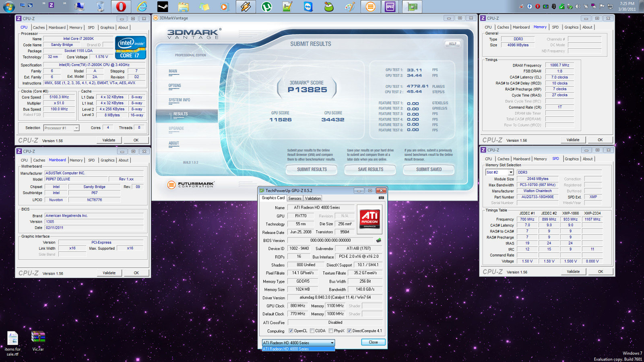Viewport: 644px width, 362px height.
Task: Open the SPD tab in the Mainboard CPU-Z window
Action: coord(92,160)
